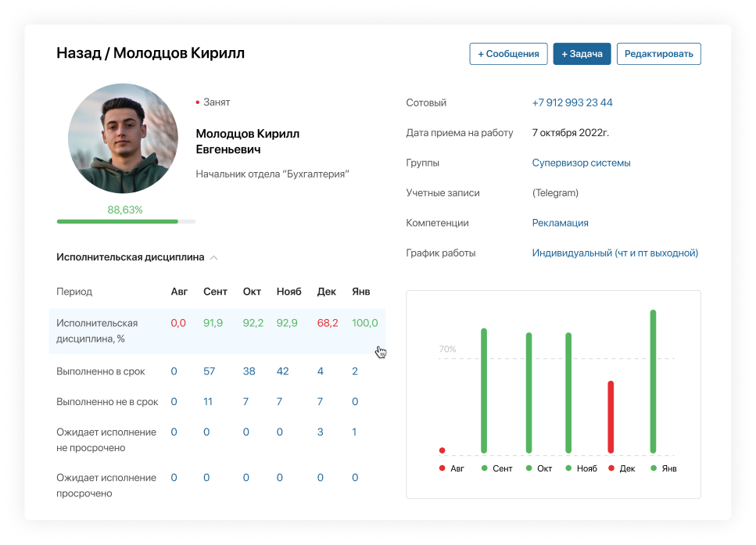Click the value 57 under Сент column

[209, 371]
